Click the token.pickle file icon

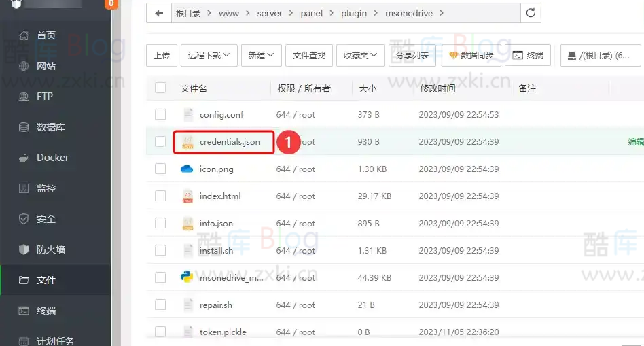point(187,332)
